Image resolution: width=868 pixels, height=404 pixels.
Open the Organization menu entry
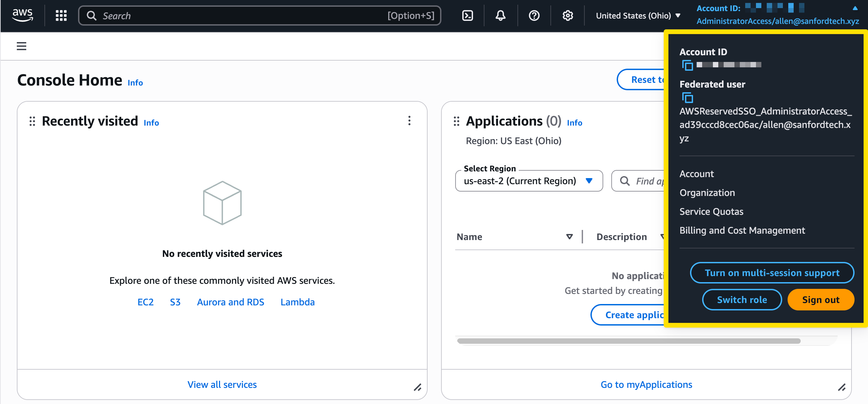(x=707, y=193)
